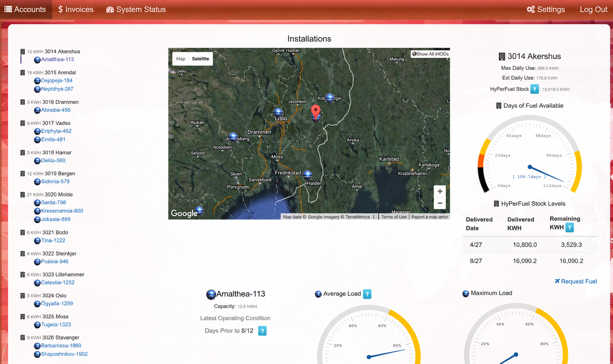Image resolution: width=613 pixels, height=364 pixels.
Task: Click the Average Load gauge
Action: click(368, 334)
